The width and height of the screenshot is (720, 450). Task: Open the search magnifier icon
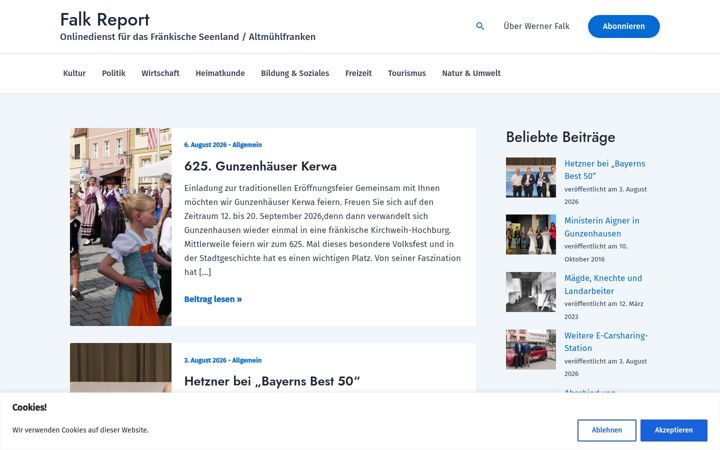point(480,26)
